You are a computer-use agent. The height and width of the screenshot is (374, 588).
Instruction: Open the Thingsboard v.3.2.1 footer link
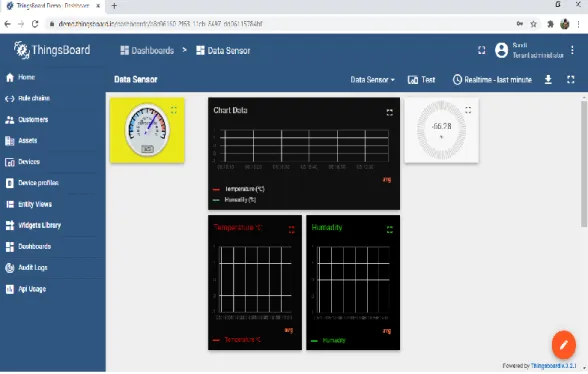tap(554, 366)
